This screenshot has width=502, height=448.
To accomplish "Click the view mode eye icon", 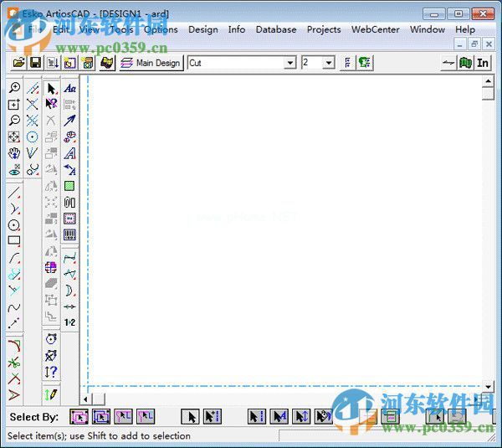I will (x=14, y=170).
